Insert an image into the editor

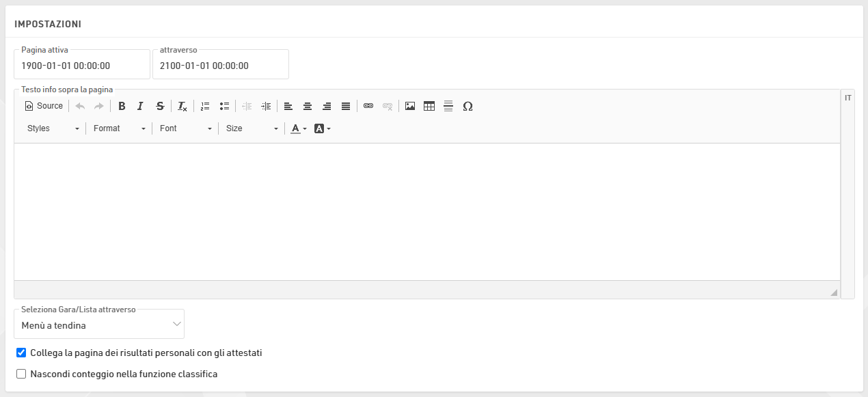coord(410,106)
